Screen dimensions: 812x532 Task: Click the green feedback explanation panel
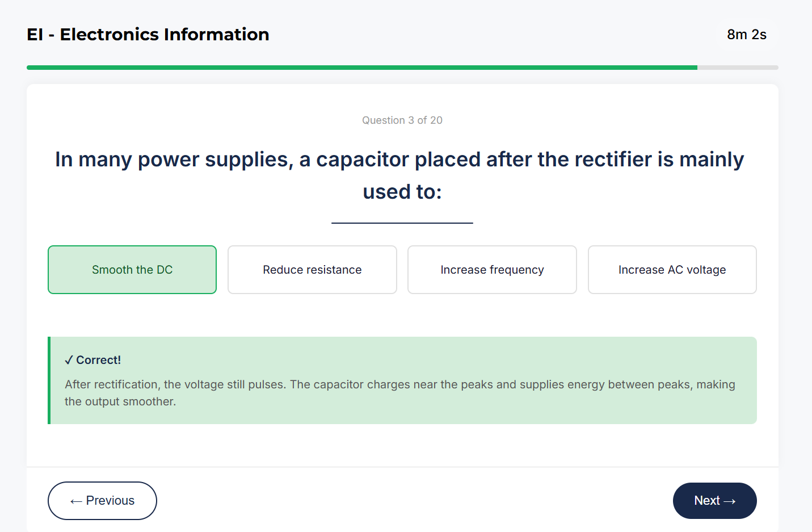click(402, 392)
